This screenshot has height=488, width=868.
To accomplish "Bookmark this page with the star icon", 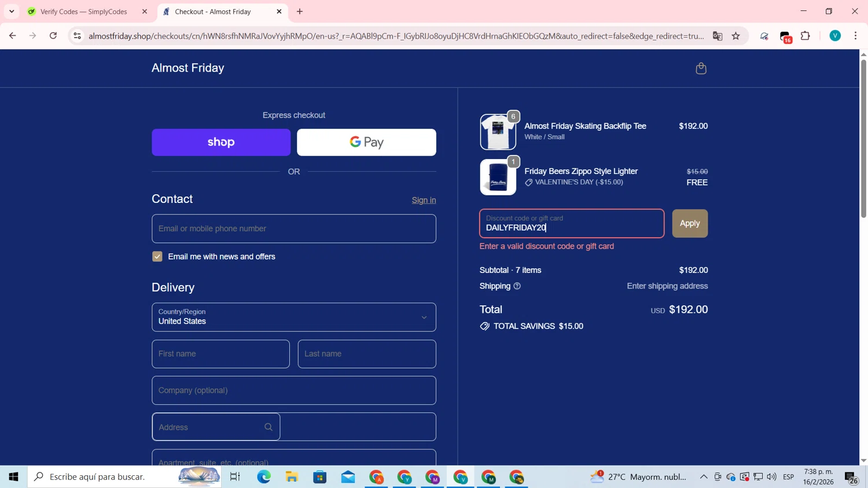I will (736, 36).
